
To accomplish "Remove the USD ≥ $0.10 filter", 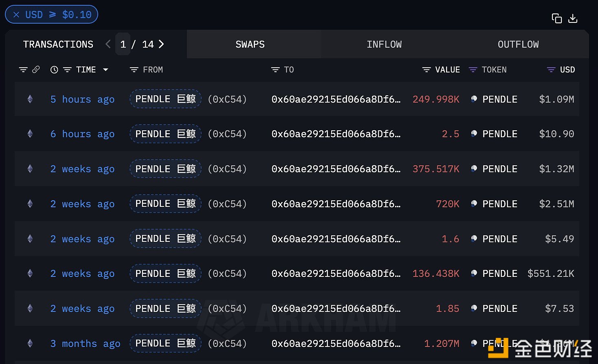I will (x=16, y=15).
